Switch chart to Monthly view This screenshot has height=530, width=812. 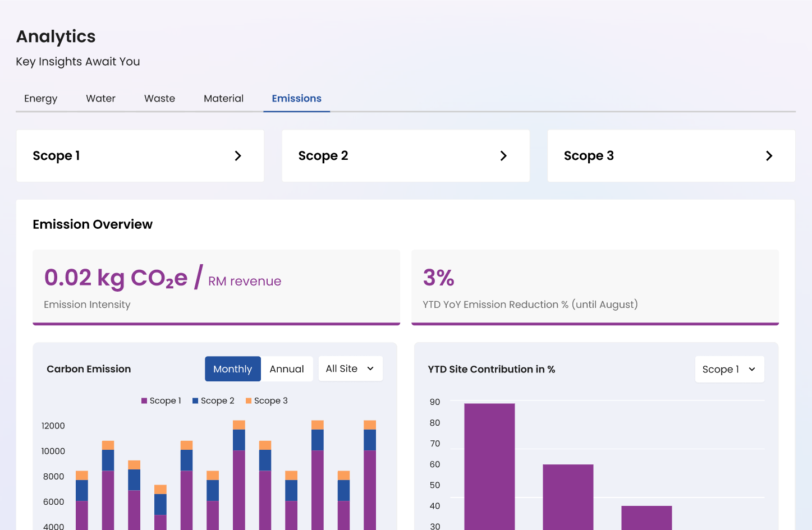click(x=232, y=369)
